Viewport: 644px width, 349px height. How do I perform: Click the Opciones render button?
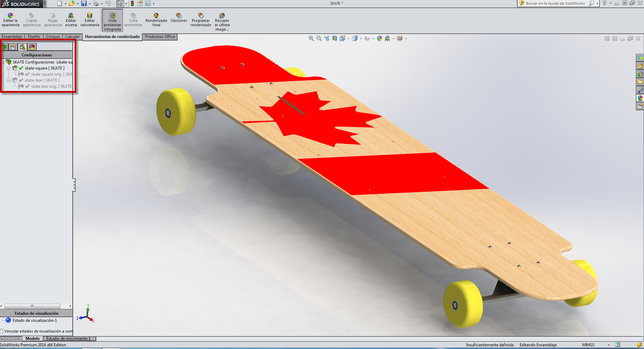179,18
